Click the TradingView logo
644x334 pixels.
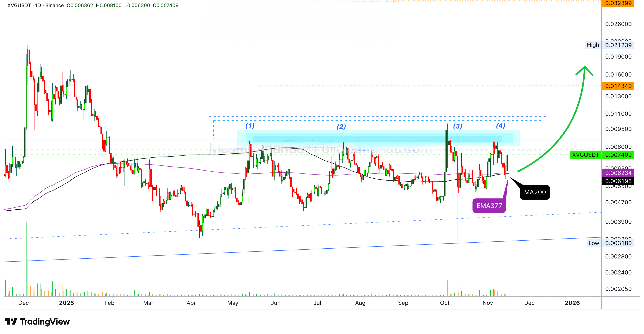pos(37,321)
